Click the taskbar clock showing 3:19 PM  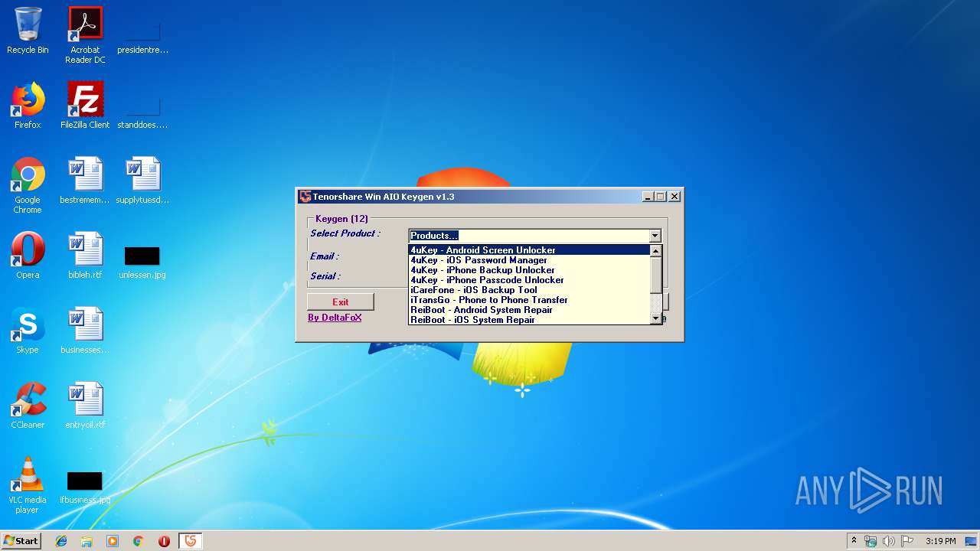(x=940, y=541)
